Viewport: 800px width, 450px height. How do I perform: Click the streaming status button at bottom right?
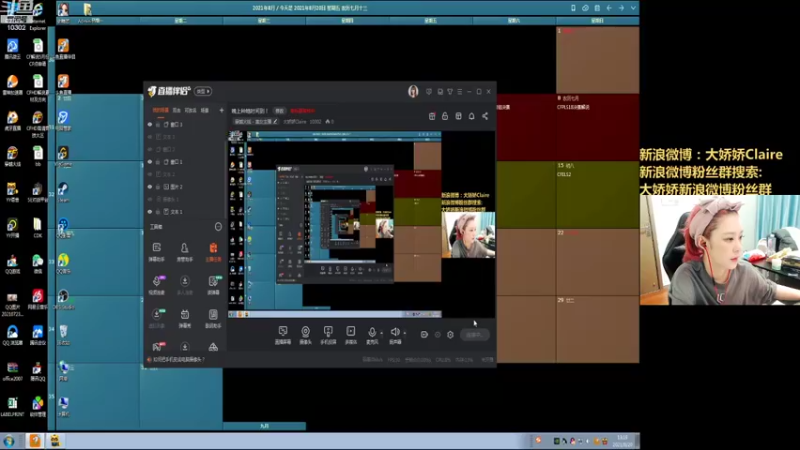pyautogui.click(x=474, y=335)
